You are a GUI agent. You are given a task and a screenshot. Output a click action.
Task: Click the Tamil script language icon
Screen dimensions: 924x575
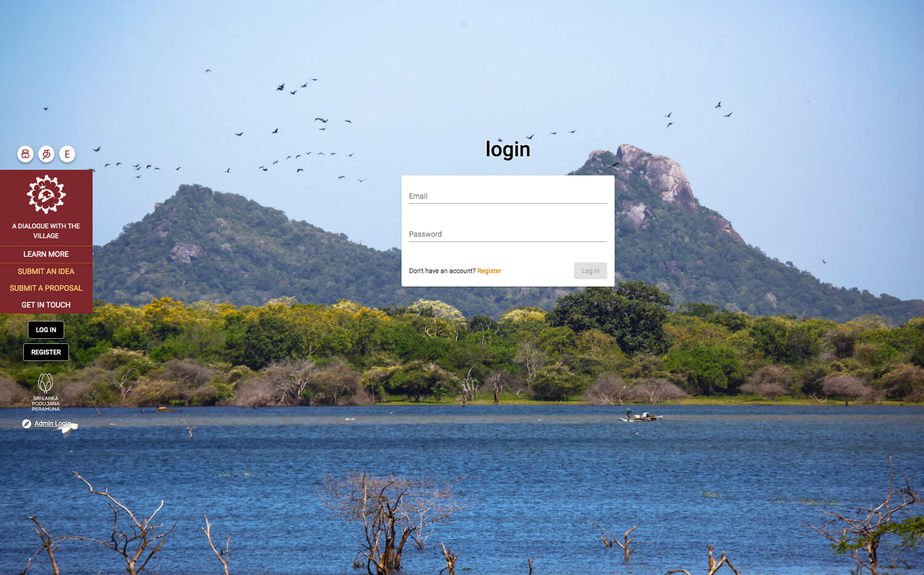pos(46,153)
